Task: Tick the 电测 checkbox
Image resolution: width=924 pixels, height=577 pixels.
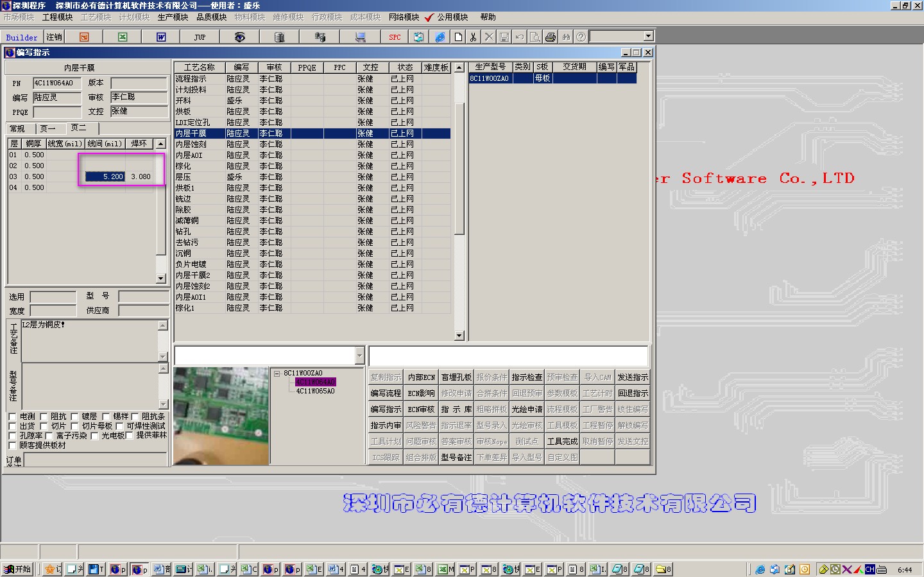Action: click(12, 417)
